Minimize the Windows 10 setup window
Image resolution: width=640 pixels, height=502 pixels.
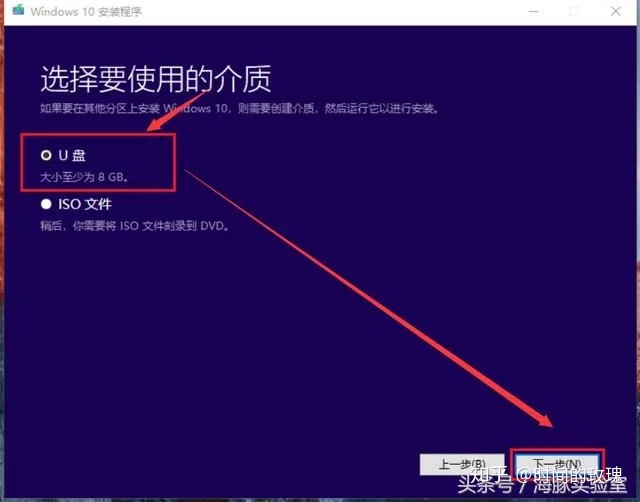click(533, 11)
